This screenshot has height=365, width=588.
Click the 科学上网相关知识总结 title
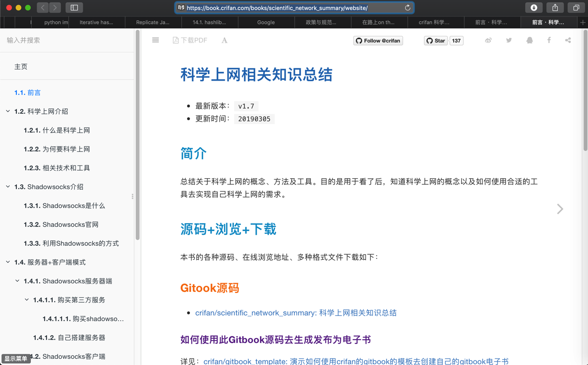tap(256, 75)
